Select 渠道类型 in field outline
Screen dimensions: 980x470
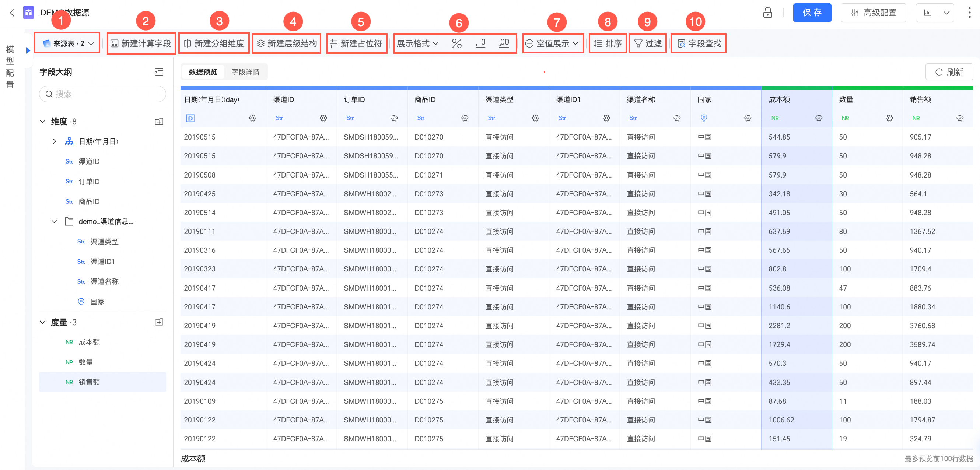(104, 242)
